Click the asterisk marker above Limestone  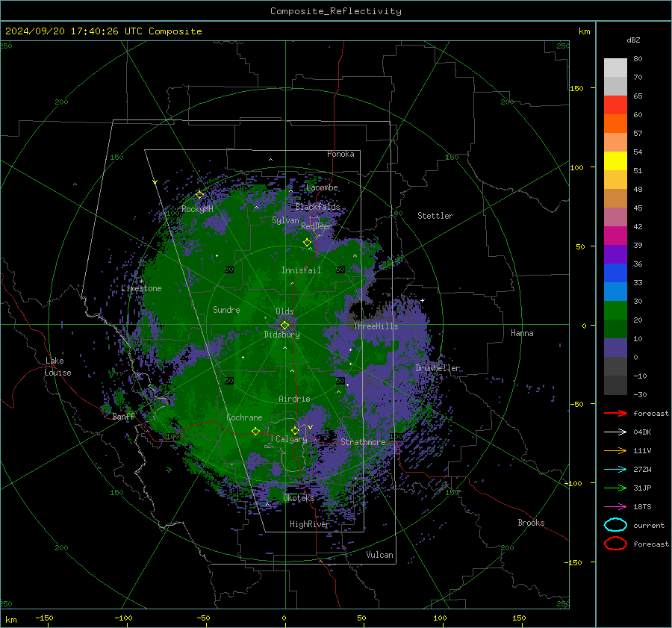(141, 282)
